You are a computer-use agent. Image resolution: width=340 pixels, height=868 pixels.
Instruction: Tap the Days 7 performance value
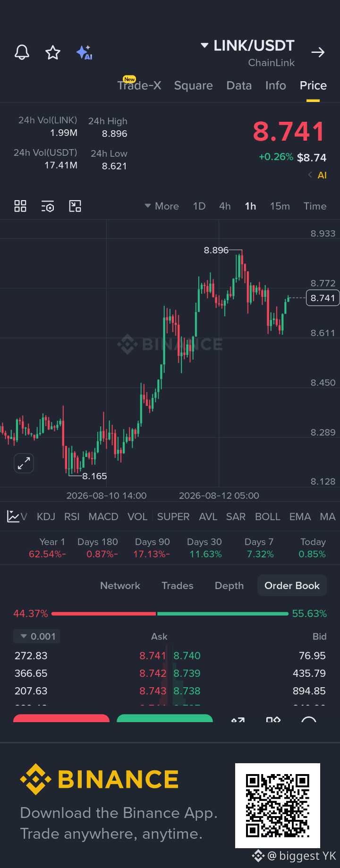[x=260, y=554]
